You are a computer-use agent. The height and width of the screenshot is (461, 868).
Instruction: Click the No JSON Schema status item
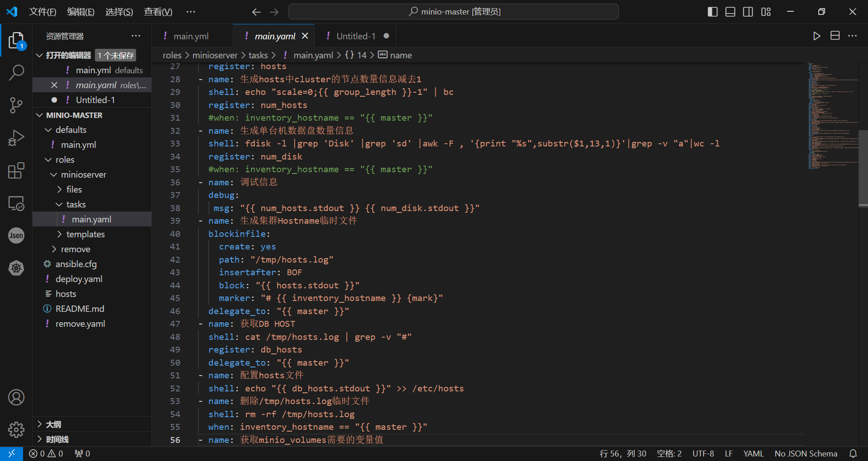[806, 453]
